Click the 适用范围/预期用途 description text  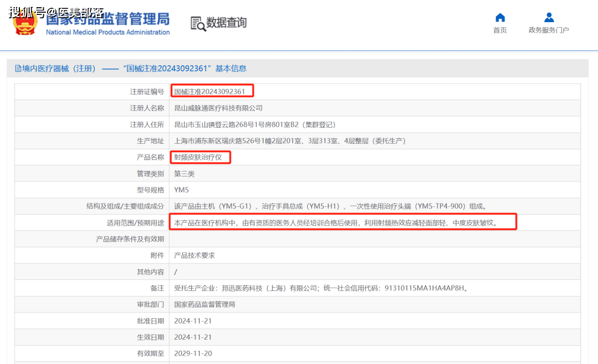(336, 222)
